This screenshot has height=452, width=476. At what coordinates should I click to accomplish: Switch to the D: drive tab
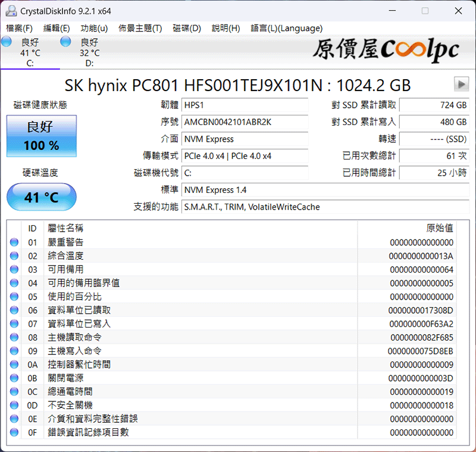(x=90, y=52)
